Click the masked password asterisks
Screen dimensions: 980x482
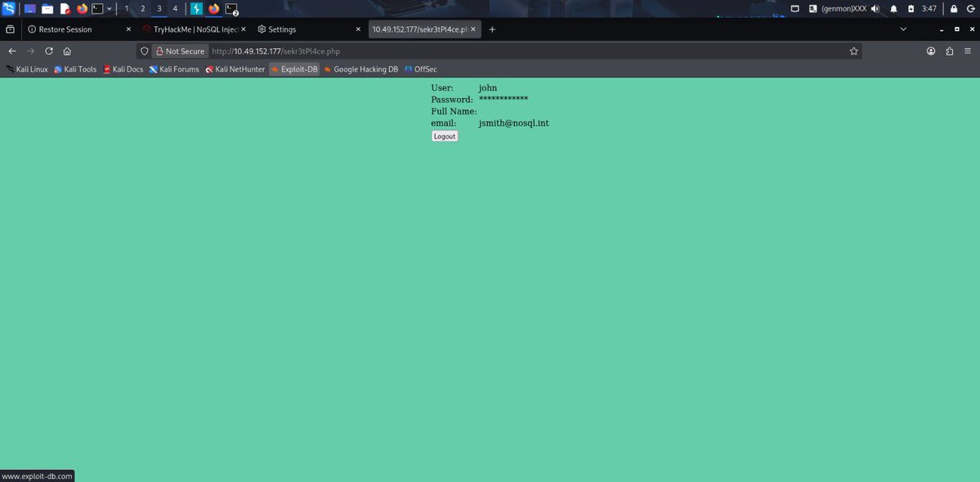tap(503, 100)
